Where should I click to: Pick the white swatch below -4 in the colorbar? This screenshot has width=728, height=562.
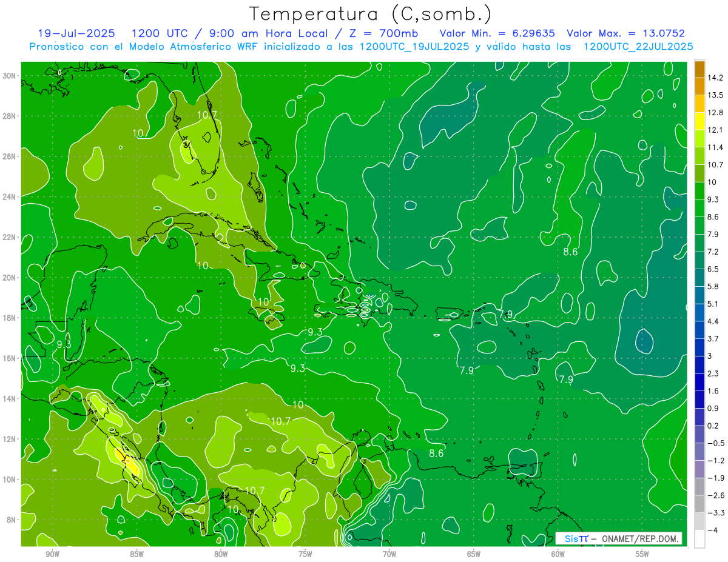point(699,538)
